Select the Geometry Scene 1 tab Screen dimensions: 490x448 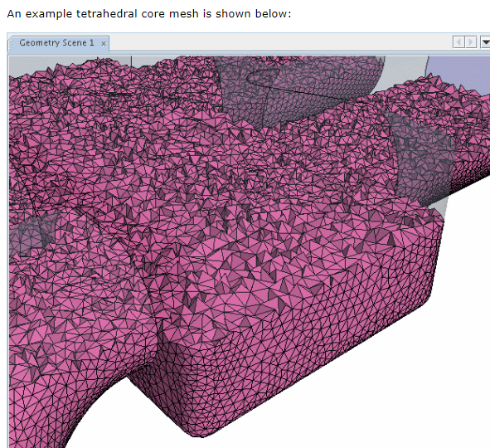pyautogui.click(x=57, y=43)
